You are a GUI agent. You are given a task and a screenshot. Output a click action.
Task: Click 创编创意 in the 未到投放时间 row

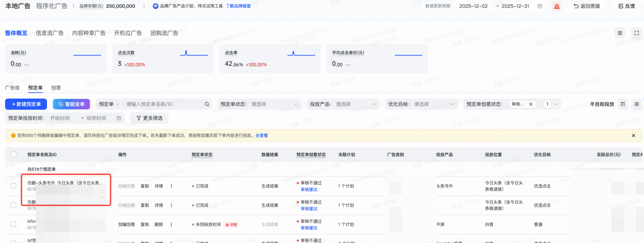coord(127,225)
